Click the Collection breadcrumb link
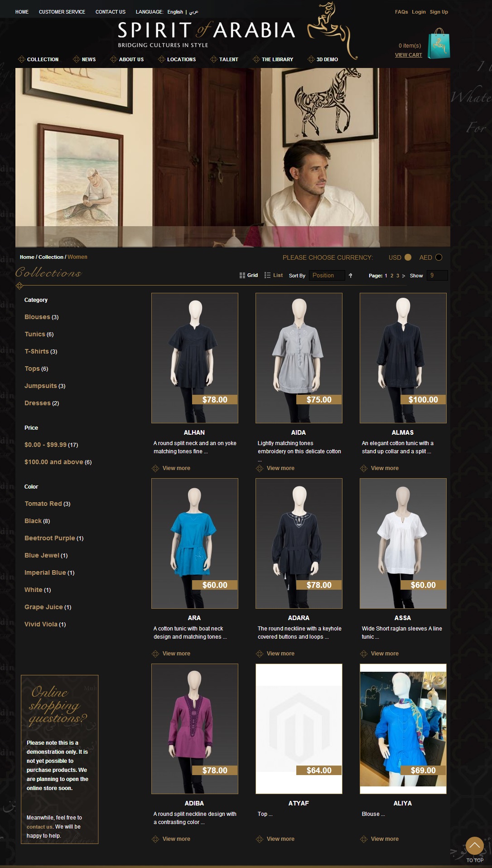The width and height of the screenshot is (492, 868). coord(51,257)
